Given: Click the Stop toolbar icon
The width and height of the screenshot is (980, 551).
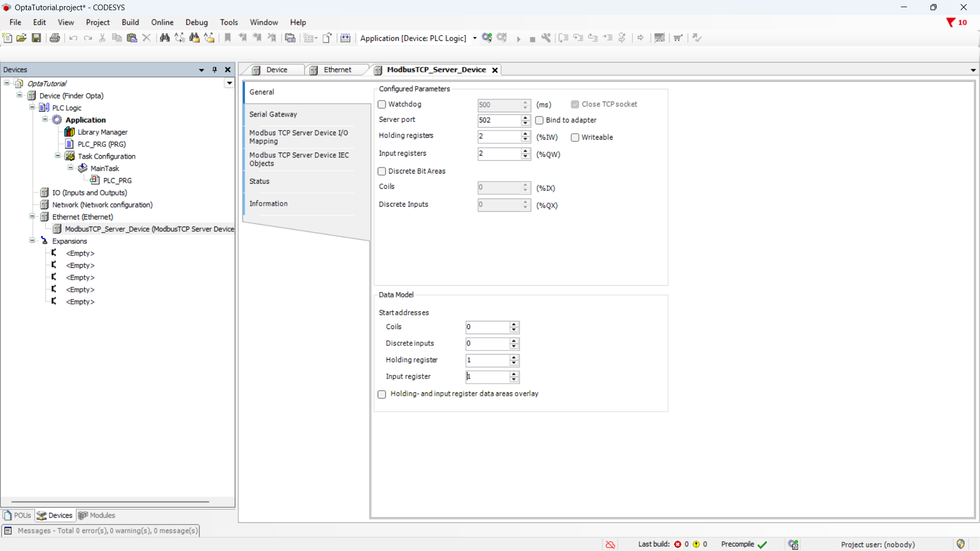Looking at the screenshot, I should click(532, 38).
